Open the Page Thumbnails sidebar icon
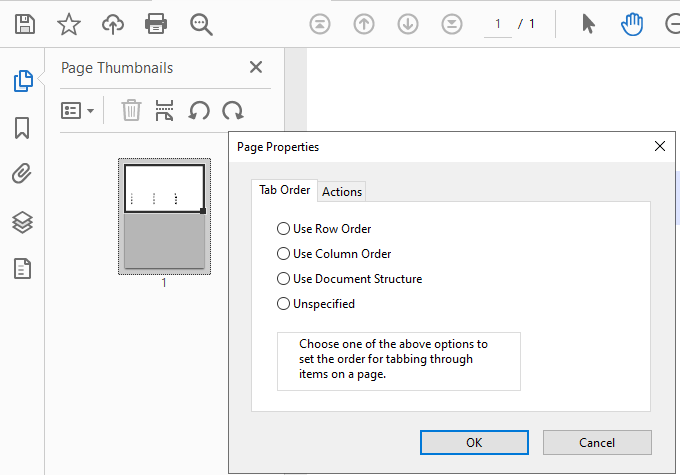 point(23,81)
